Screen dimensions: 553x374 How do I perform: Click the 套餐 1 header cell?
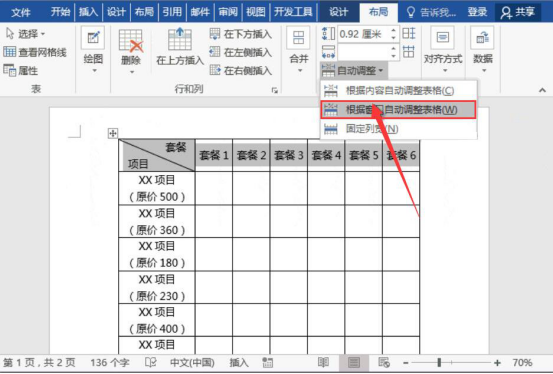pyautogui.click(x=214, y=155)
